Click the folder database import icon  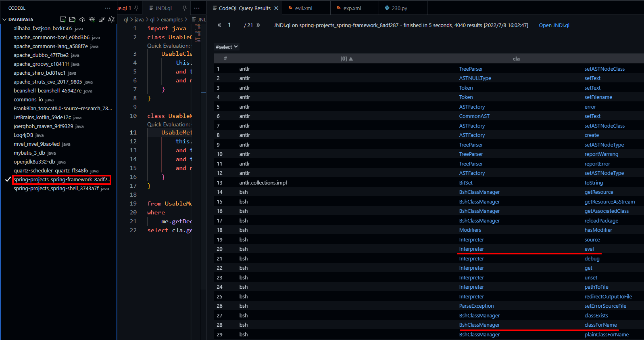point(72,19)
